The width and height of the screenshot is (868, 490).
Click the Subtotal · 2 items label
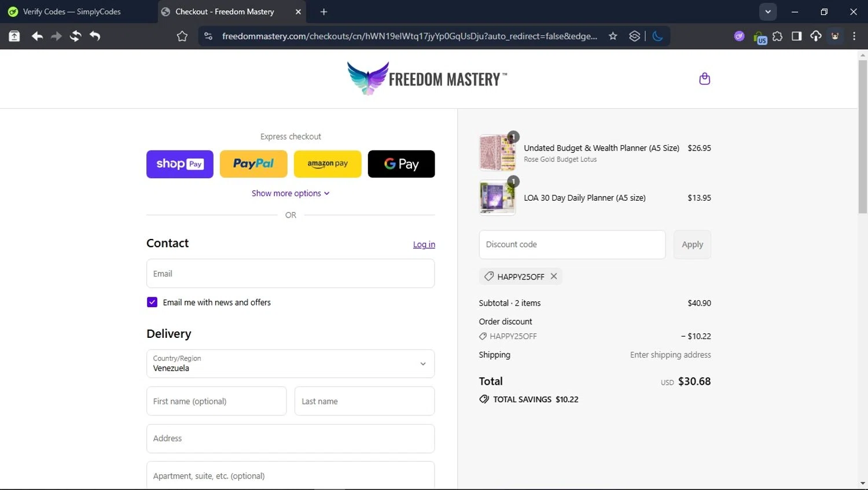click(x=510, y=303)
